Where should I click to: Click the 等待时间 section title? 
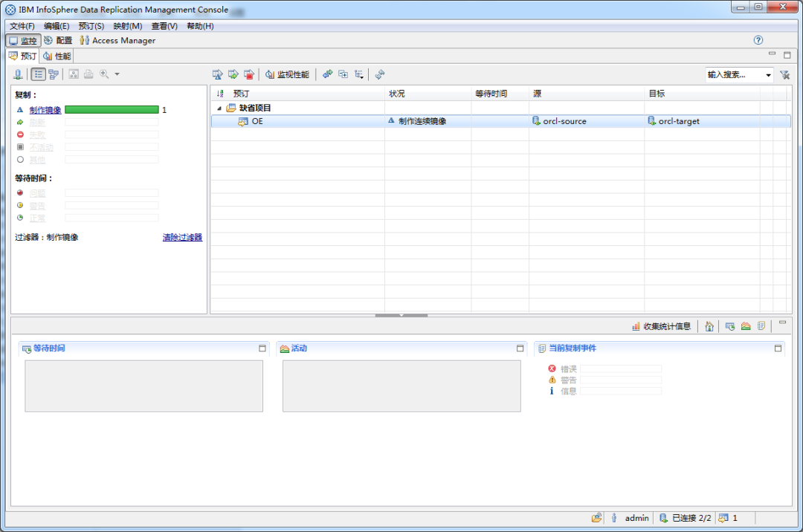[x=49, y=348]
